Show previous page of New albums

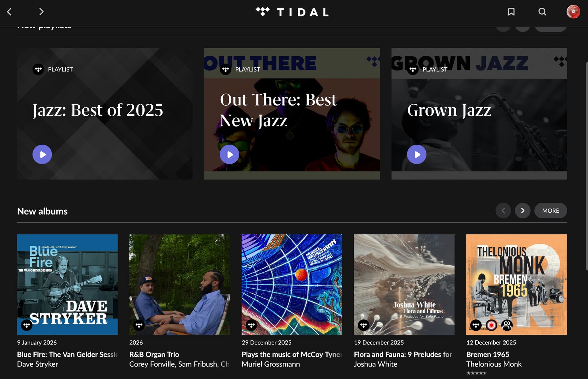503,211
